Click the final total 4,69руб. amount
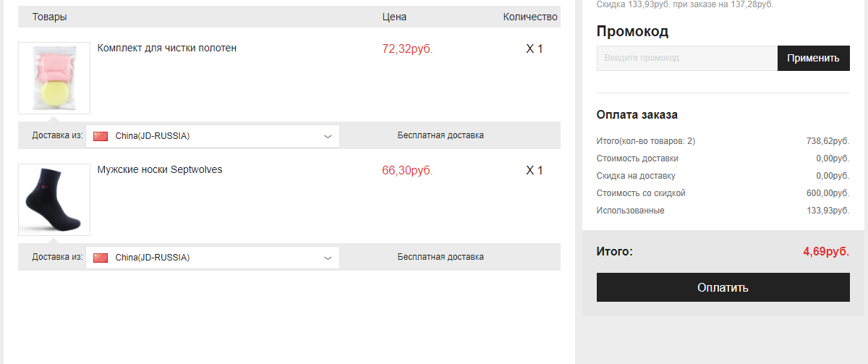Image resolution: width=868 pixels, height=364 pixels. pos(826,252)
